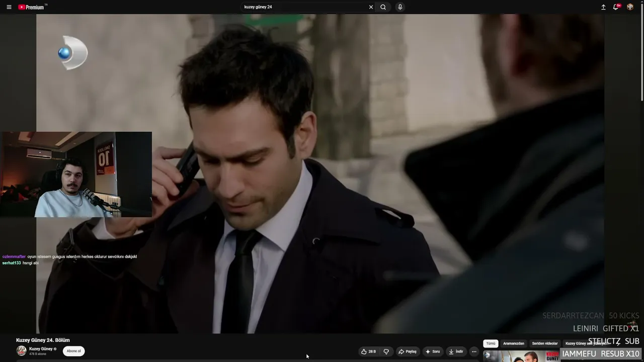Viewport: 644px width, 362px height.
Task: Click chat username 'serhat133'
Action: 12,263
